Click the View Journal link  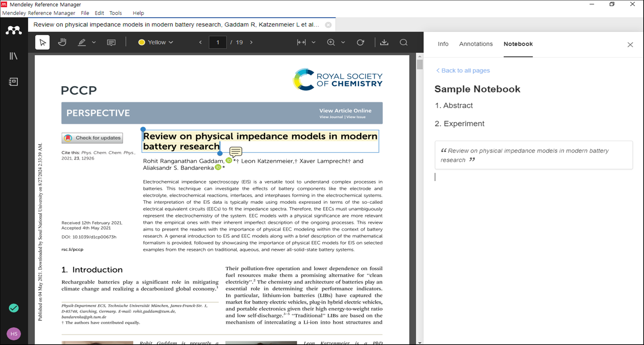pyautogui.click(x=331, y=117)
